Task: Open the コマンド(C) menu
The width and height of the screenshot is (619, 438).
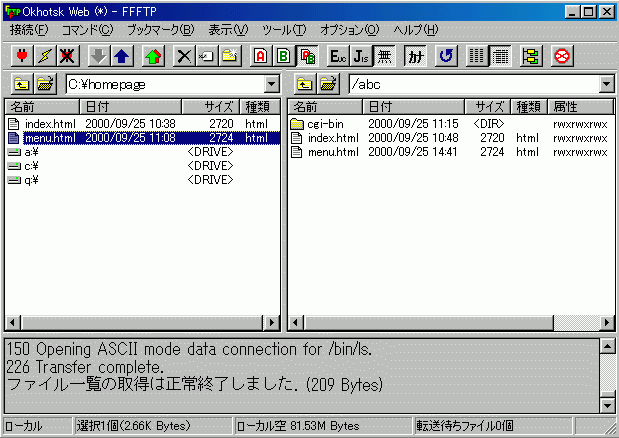Action: click(x=88, y=30)
